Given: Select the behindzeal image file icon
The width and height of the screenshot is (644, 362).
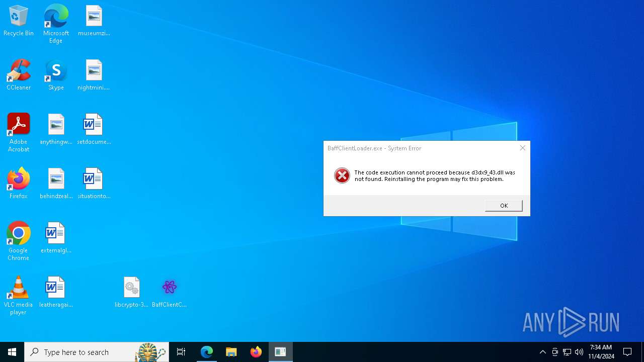Looking at the screenshot, I should click(56, 184).
